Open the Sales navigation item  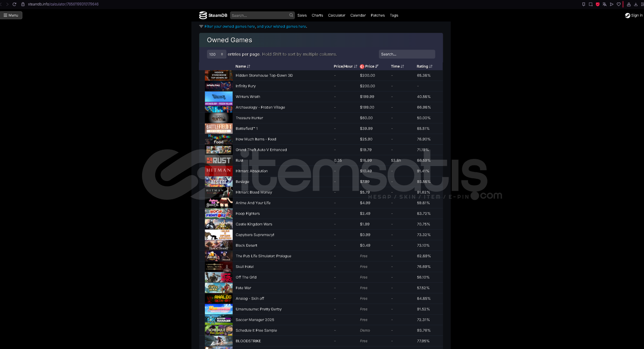point(302,15)
